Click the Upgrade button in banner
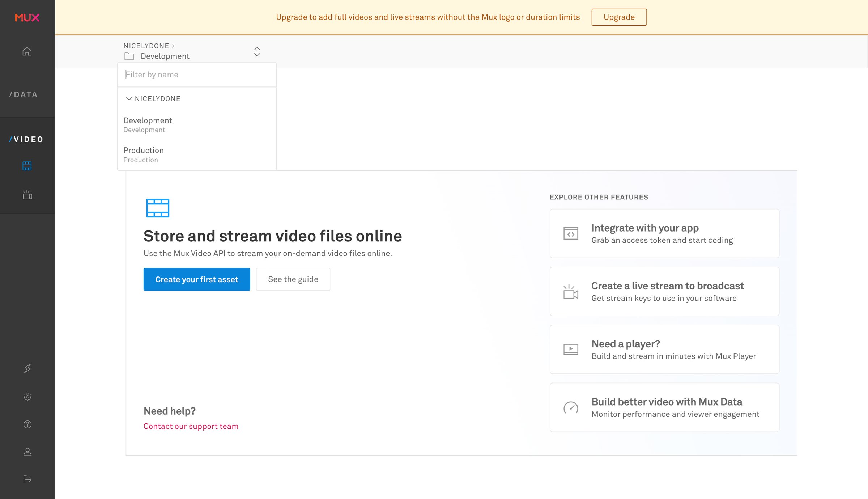The height and width of the screenshot is (499, 868). pos(619,17)
